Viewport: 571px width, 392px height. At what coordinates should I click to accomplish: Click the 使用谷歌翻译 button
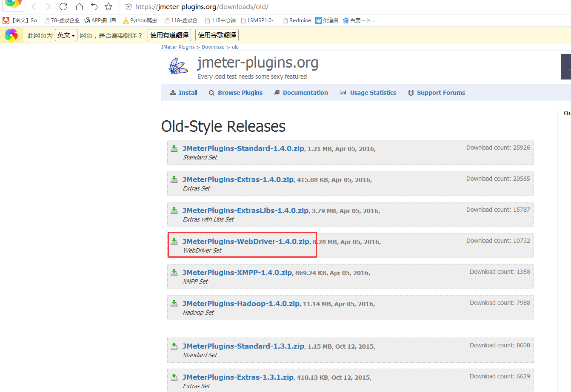point(217,35)
